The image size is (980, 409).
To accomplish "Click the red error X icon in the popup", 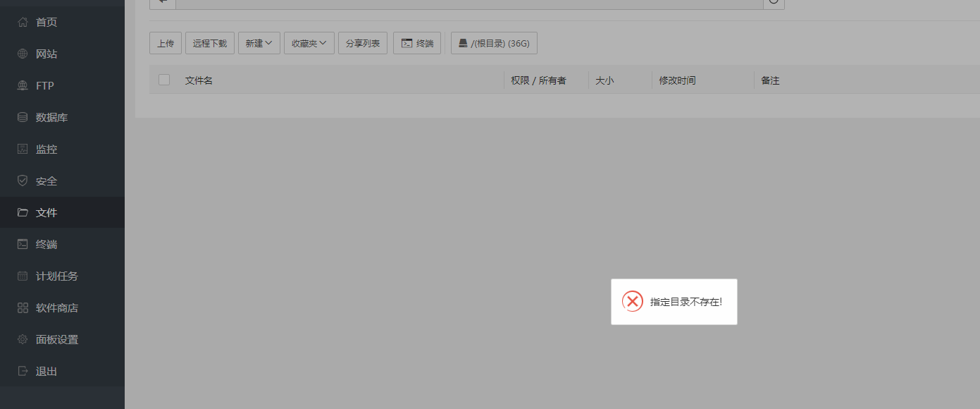I will pyautogui.click(x=633, y=302).
